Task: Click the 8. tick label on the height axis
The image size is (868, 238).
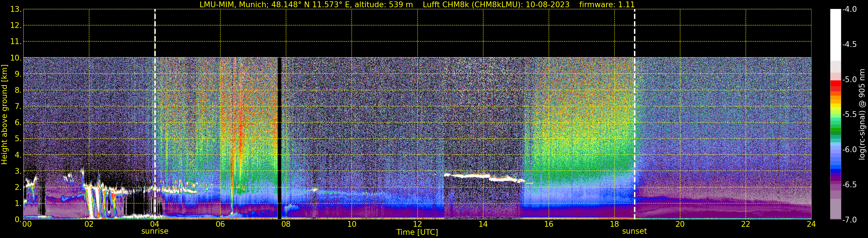Action: pos(18,90)
